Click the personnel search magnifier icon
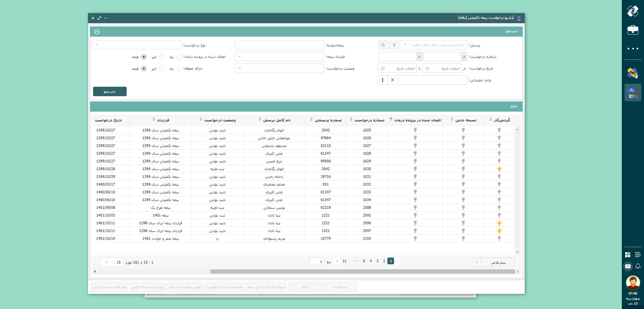 pos(383,45)
